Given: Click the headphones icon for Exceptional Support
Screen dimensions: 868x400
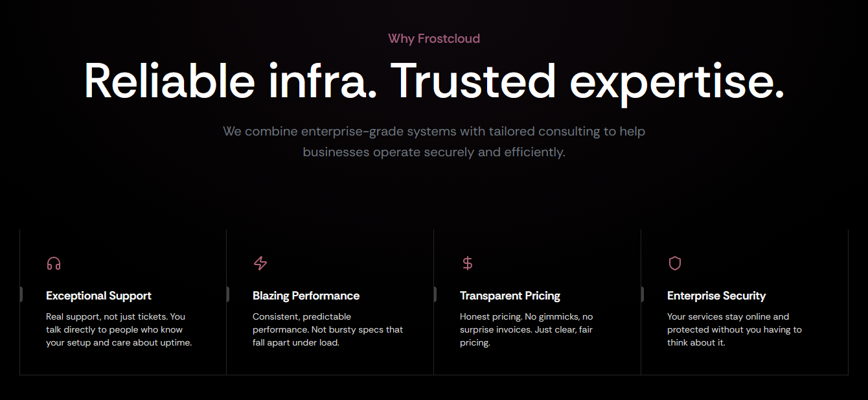Looking at the screenshot, I should (x=54, y=263).
